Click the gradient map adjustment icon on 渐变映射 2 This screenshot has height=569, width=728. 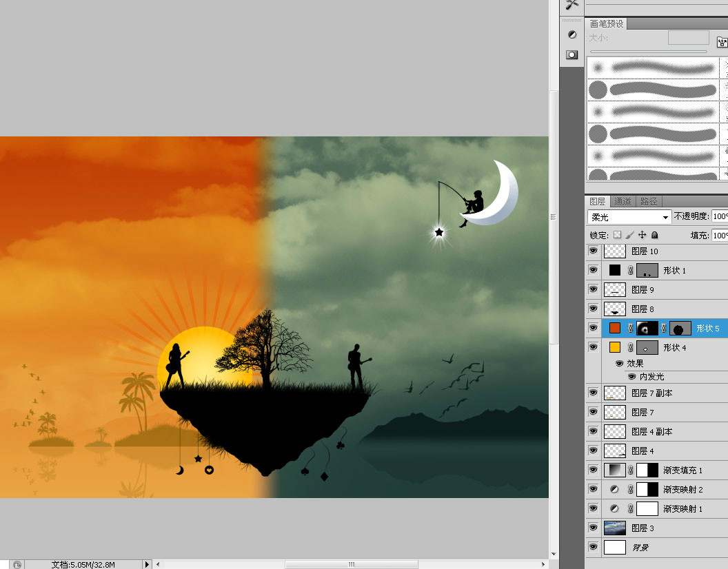(614, 489)
